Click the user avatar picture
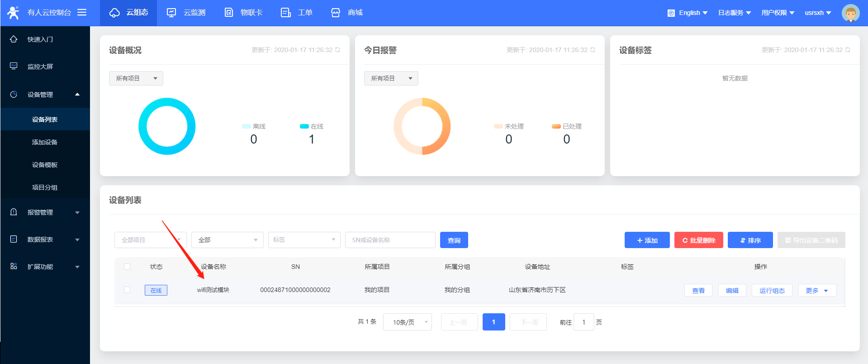The image size is (868, 364). (850, 13)
